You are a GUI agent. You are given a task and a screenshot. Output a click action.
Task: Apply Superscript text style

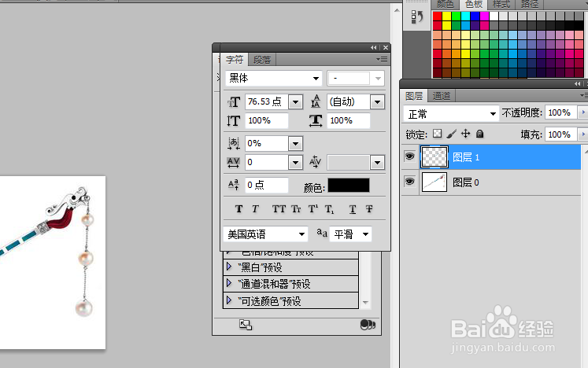coord(313,209)
